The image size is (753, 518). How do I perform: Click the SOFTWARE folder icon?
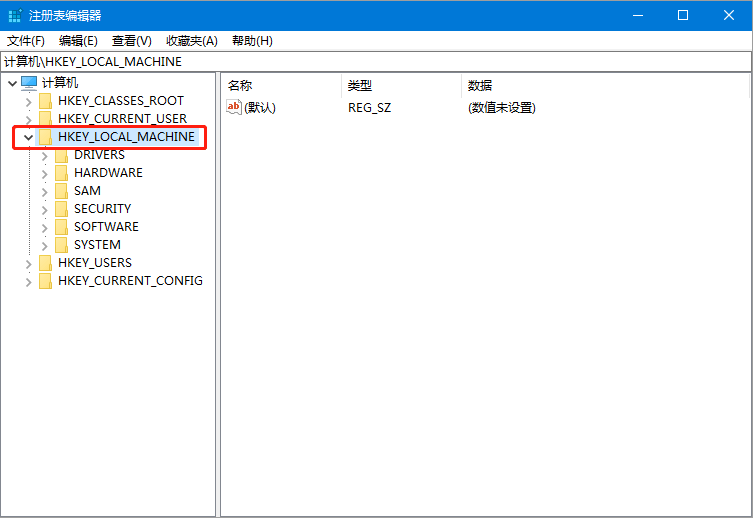[62, 227]
